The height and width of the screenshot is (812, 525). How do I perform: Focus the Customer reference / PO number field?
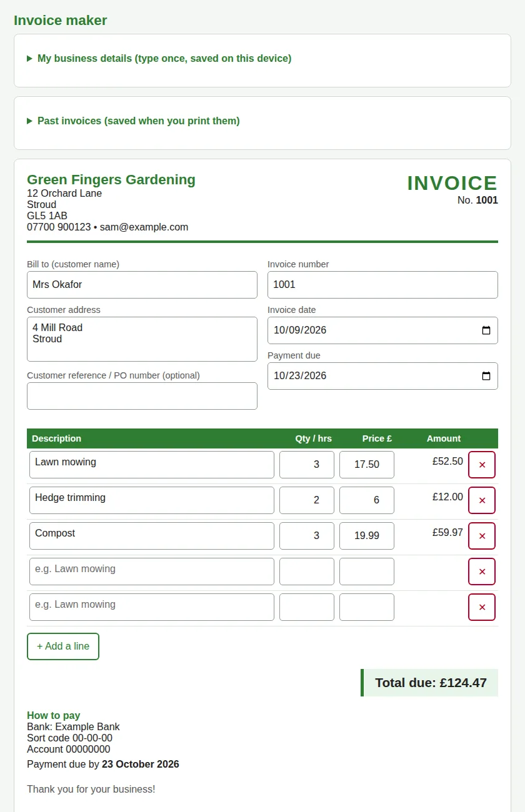coord(142,396)
